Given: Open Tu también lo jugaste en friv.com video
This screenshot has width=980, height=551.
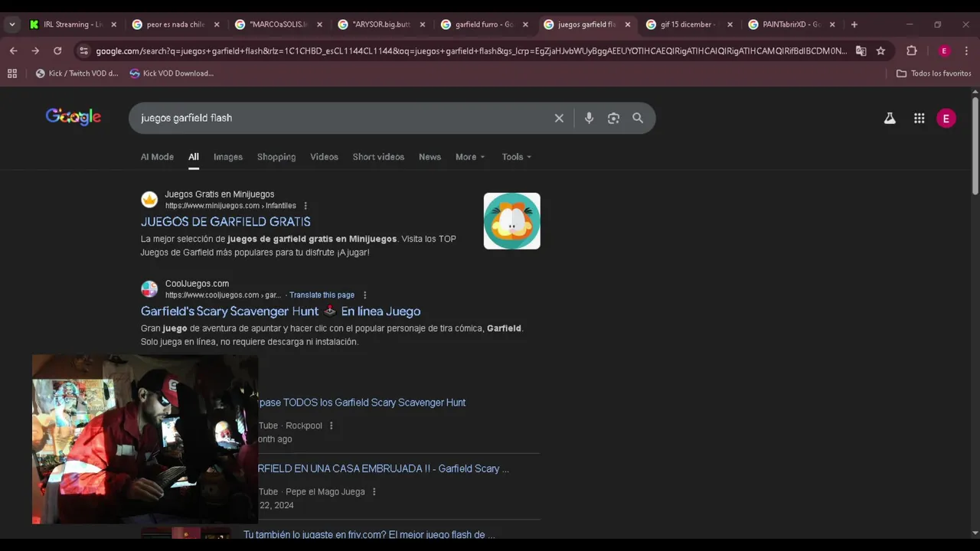Looking at the screenshot, I should point(369,535).
